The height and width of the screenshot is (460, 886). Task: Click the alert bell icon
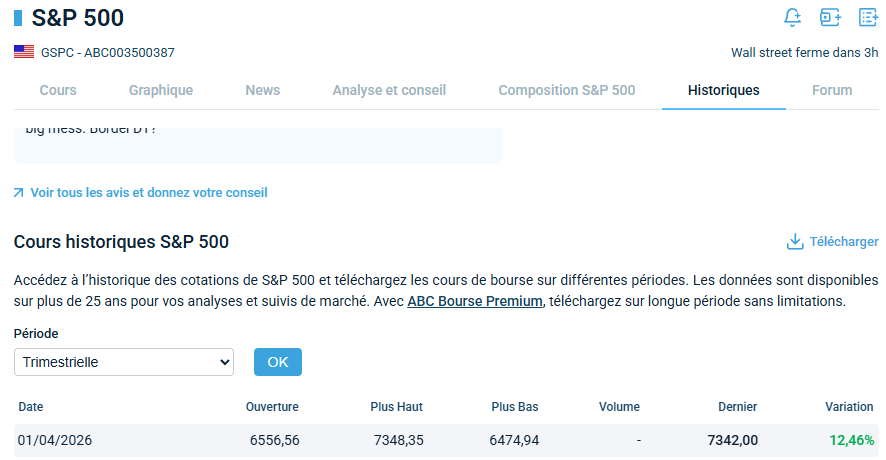click(792, 18)
